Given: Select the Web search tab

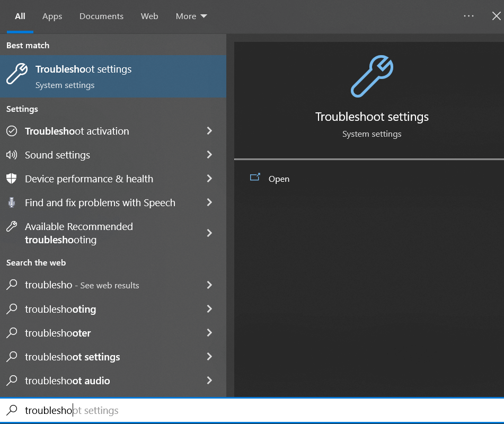Looking at the screenshot, I should (x=149, y=16).
